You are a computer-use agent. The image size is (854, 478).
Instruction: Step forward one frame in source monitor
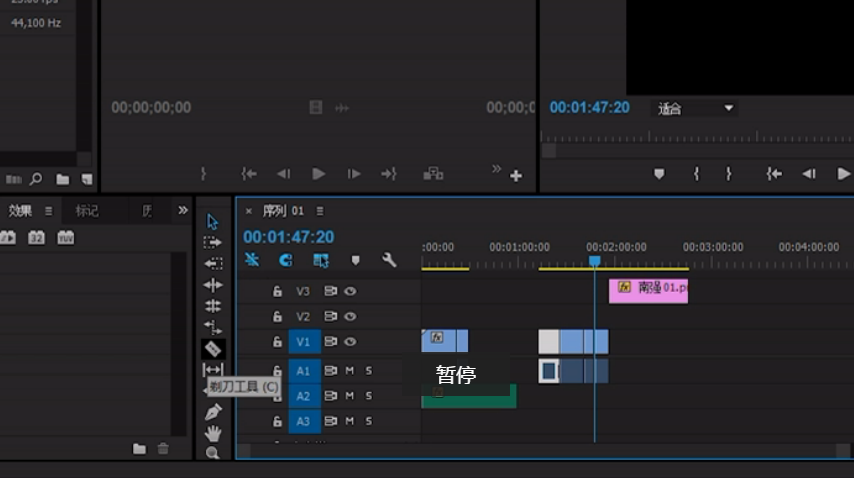354,174
